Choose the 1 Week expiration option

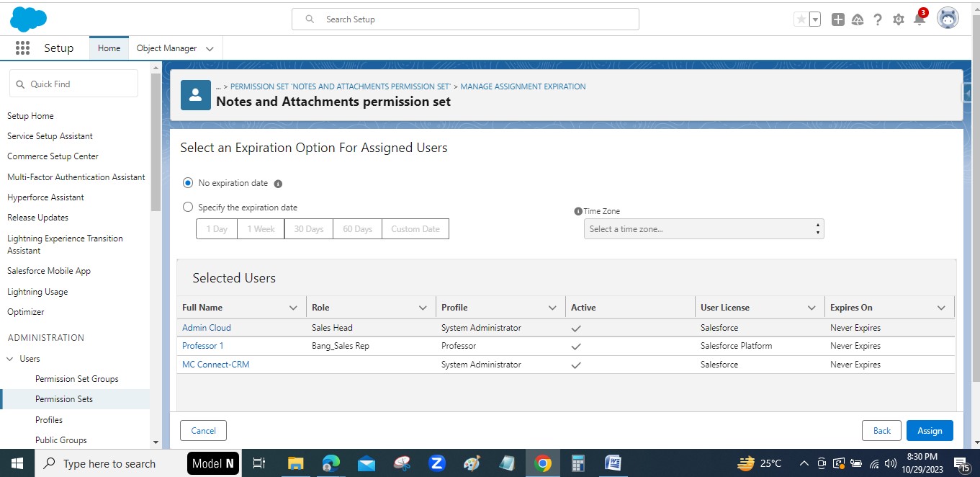(x=261, y=229)
